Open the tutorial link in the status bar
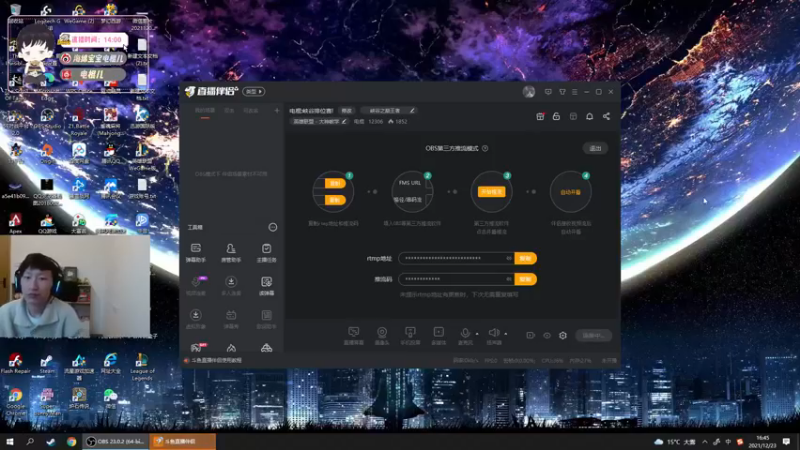 coord(216,360)
